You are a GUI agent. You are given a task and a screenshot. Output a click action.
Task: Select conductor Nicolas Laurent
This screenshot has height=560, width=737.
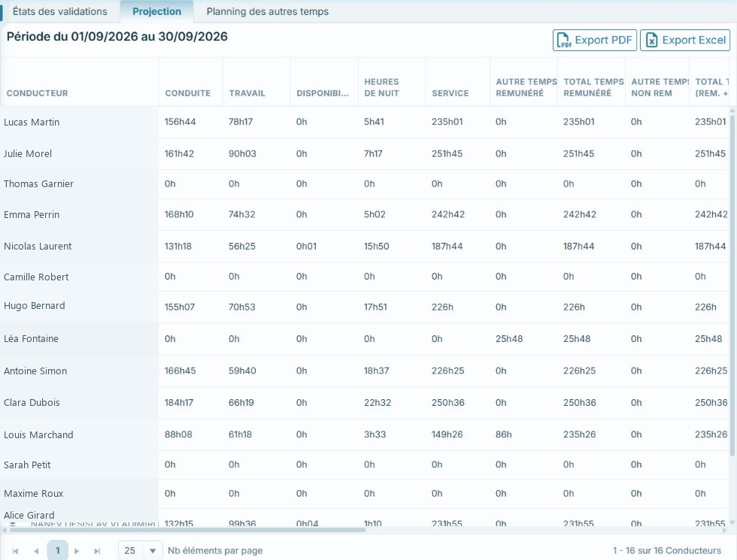(x=38, y=247)
